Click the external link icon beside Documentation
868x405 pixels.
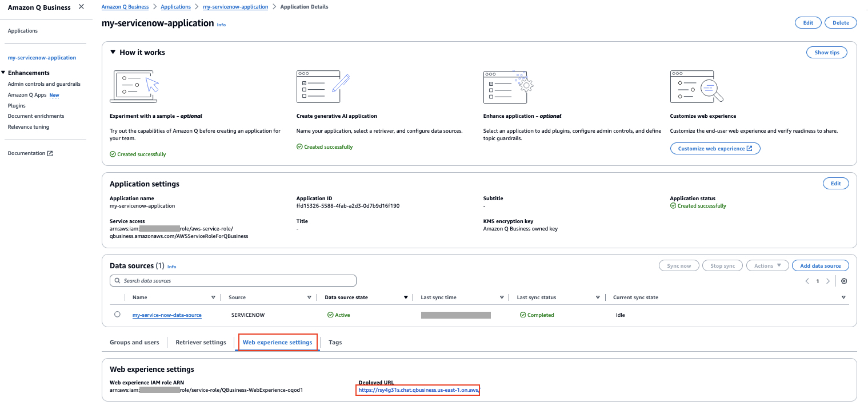pos(50,153)
